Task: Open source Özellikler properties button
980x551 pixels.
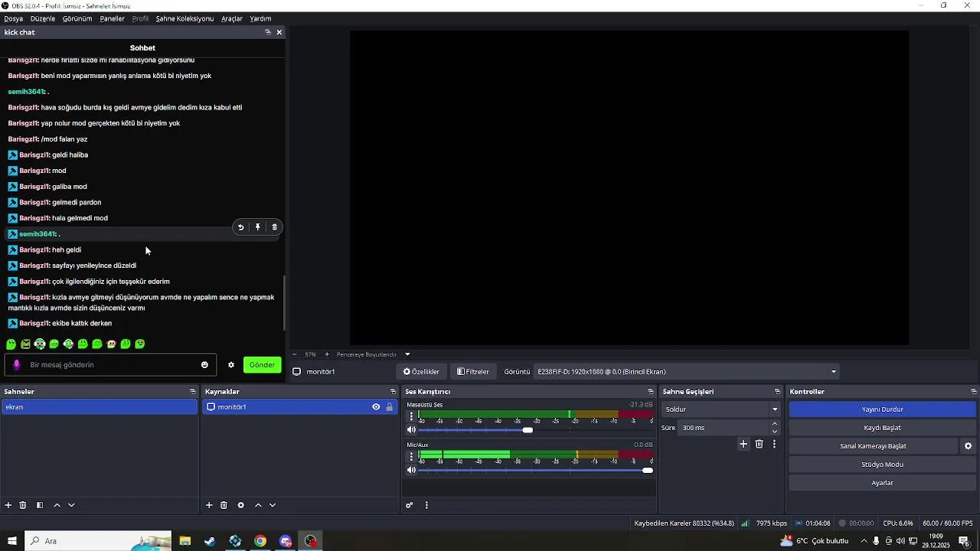Action: [422, 372]
